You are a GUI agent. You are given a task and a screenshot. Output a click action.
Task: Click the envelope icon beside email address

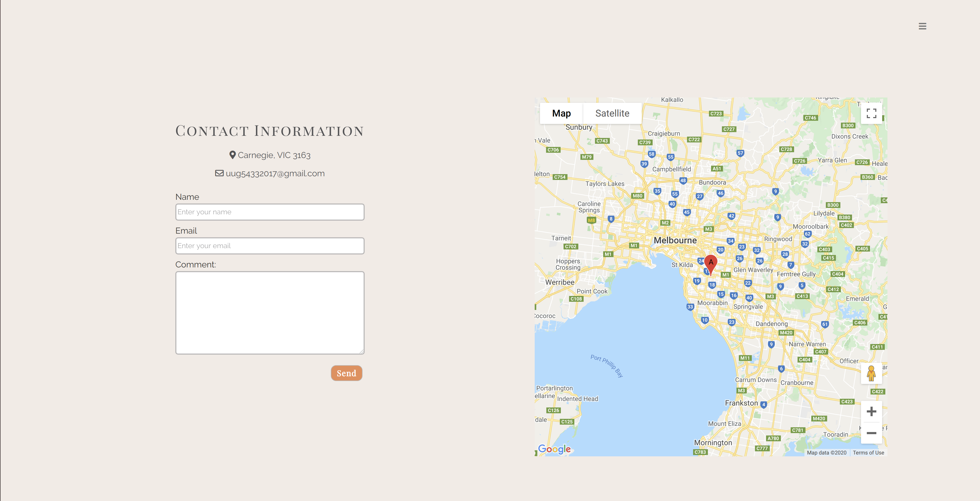(x=219, y=173)
